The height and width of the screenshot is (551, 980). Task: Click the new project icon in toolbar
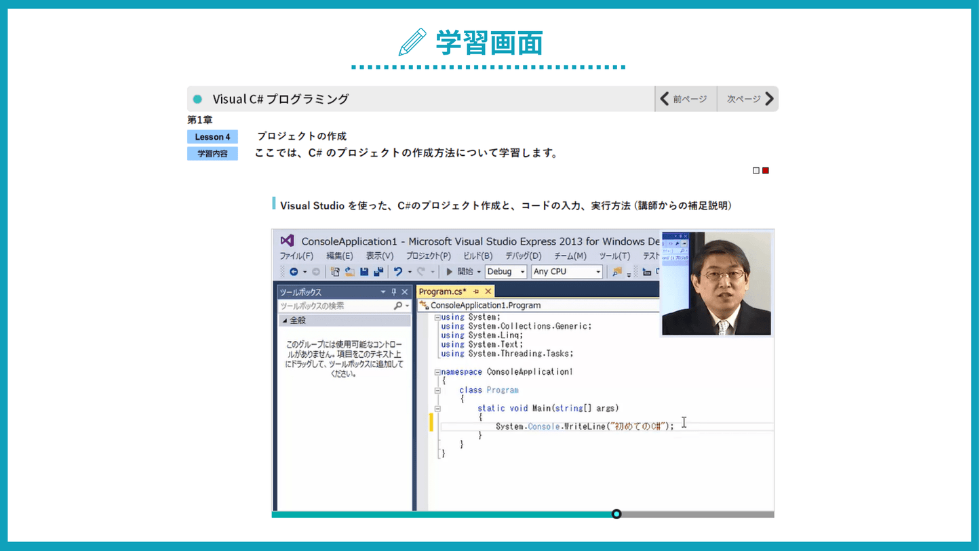pyautogui.click(x=335, y=272)
